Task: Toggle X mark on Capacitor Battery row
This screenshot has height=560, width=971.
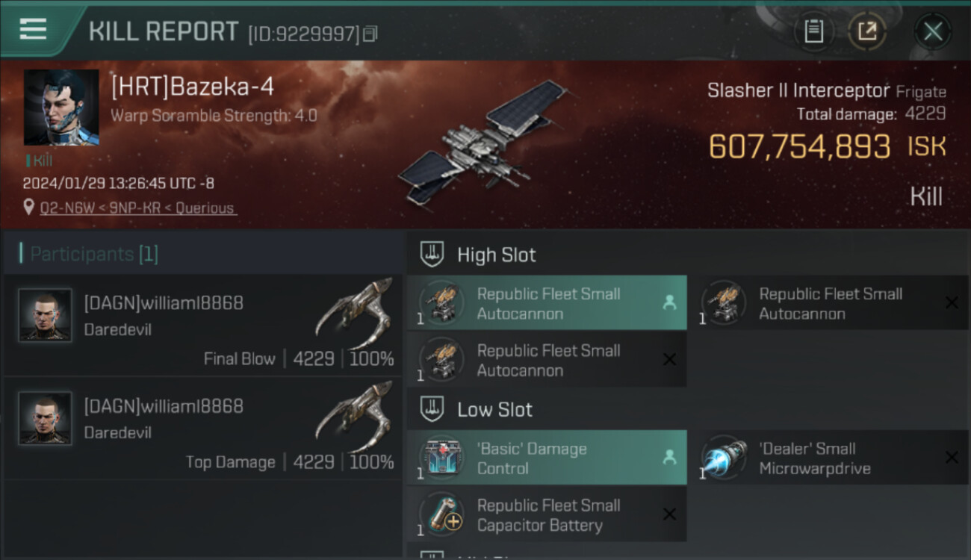Action: coord(669,514)
